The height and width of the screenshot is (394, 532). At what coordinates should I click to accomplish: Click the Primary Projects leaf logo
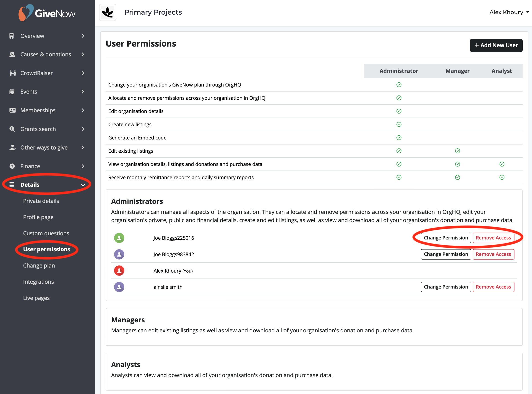[x=107, y=12]
